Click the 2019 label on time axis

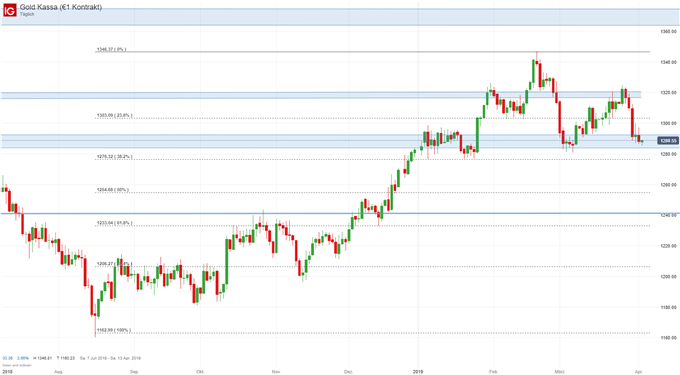(418, 372)
